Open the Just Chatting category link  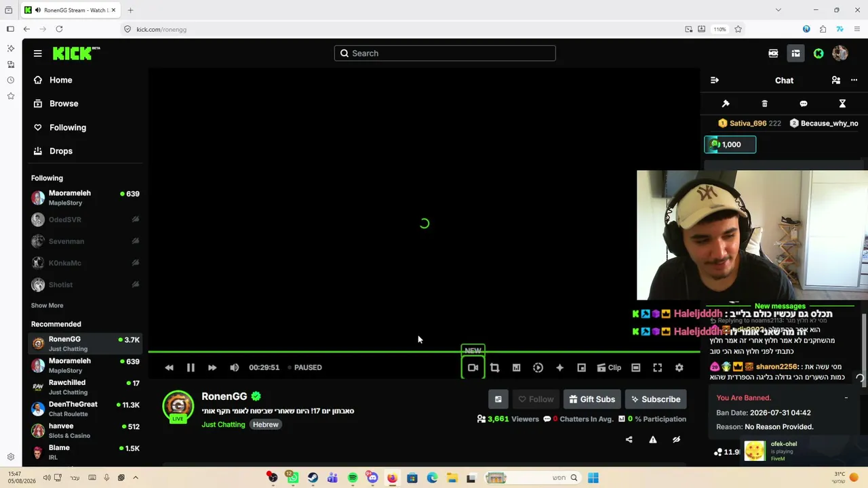click(x=223, y=424)
